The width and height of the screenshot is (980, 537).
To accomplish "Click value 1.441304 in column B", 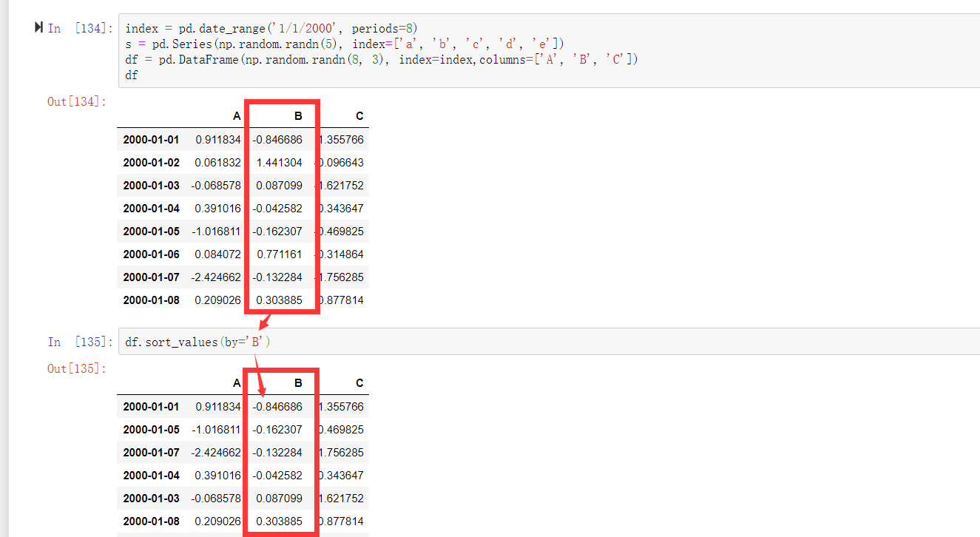I will (x=280, y=162).
